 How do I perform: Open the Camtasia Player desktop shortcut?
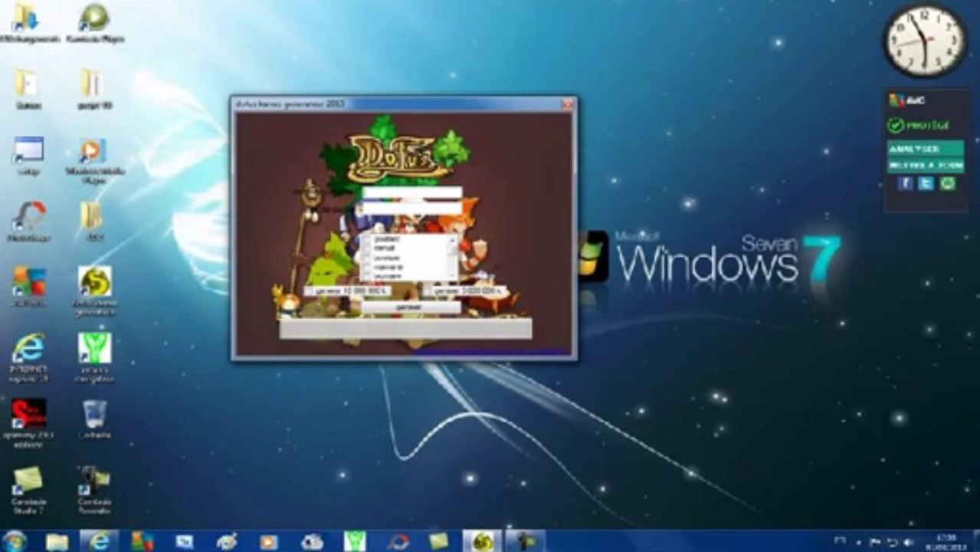coord(95,23)
